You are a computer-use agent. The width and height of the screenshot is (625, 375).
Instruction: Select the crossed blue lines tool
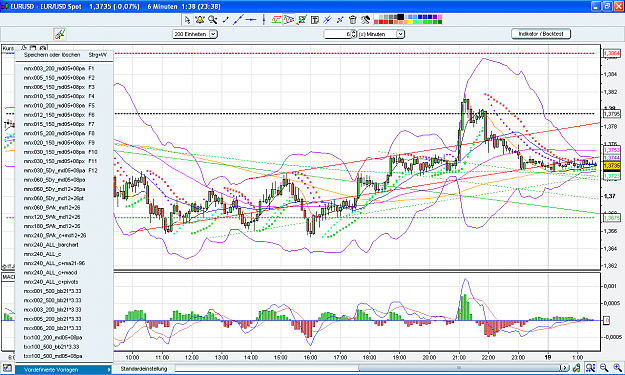click(x=327, y=20)
